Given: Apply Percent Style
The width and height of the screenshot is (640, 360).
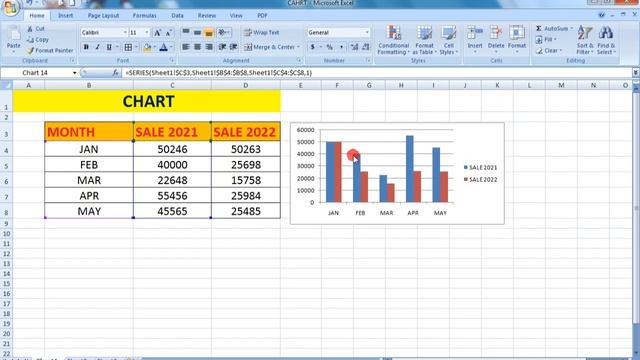Looking at the screenshot, I should tap(329, 47).
